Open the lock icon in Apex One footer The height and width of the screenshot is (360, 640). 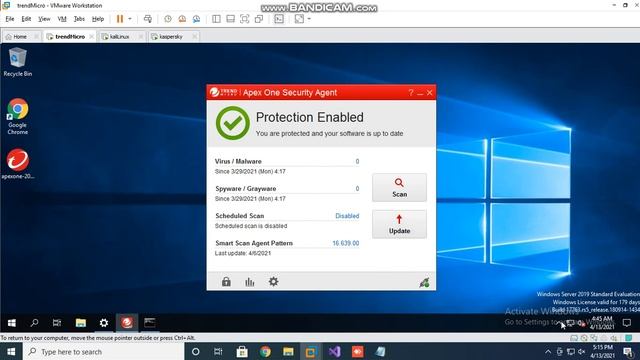226,281
